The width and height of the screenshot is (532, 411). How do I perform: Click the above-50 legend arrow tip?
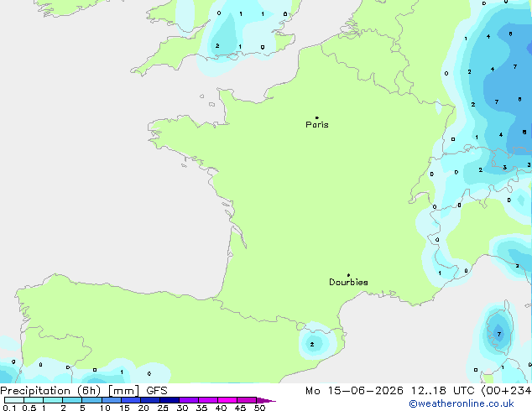[x=266, y=400]
